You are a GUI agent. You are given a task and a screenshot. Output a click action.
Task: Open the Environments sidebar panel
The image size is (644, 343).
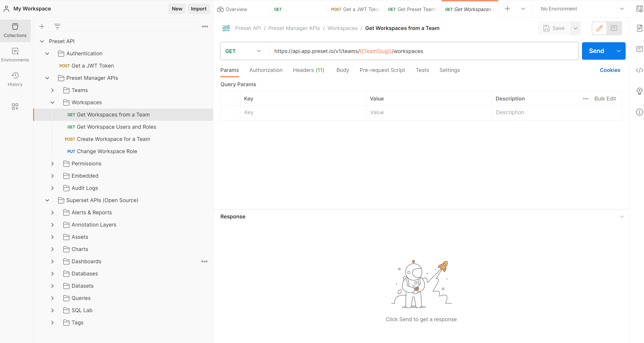pos(15,55)
